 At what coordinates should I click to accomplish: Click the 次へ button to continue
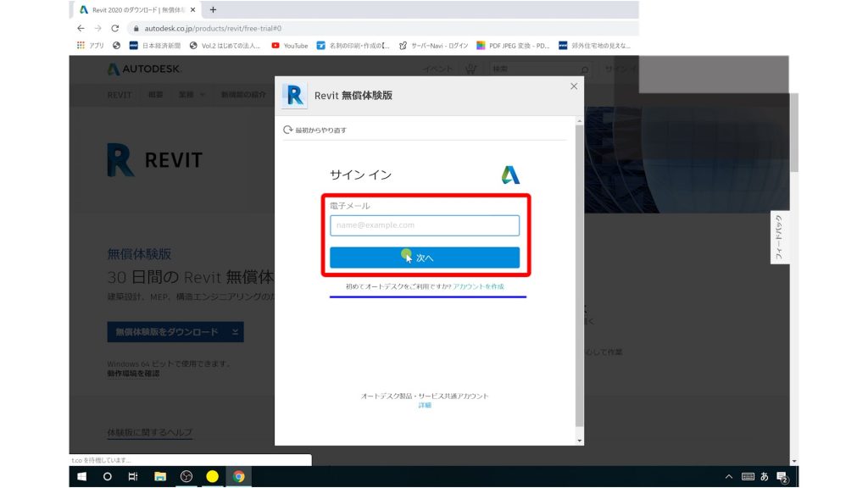click(424, 257)
